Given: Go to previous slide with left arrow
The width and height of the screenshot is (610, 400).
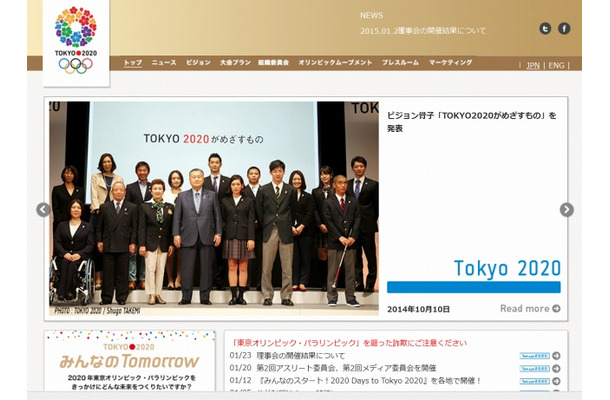Looking at the screenshot, I should pyautogui.click(x=43, y=210).
